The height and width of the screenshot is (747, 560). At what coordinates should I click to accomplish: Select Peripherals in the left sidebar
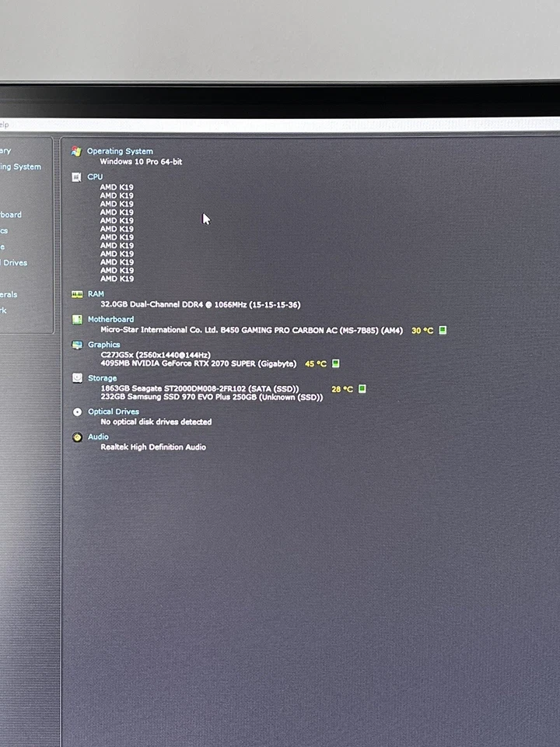click(x=9, y=294)
